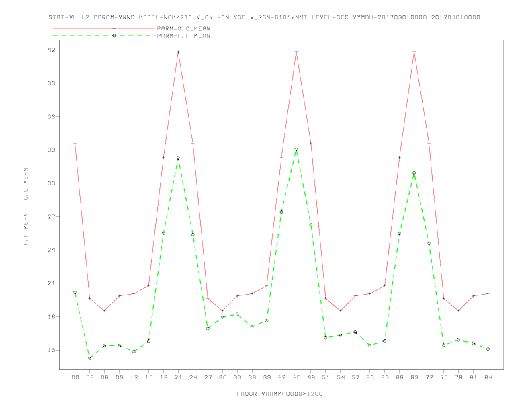Click x-axis tick label 63
532x411 pixels.
[x=385, y=377]
